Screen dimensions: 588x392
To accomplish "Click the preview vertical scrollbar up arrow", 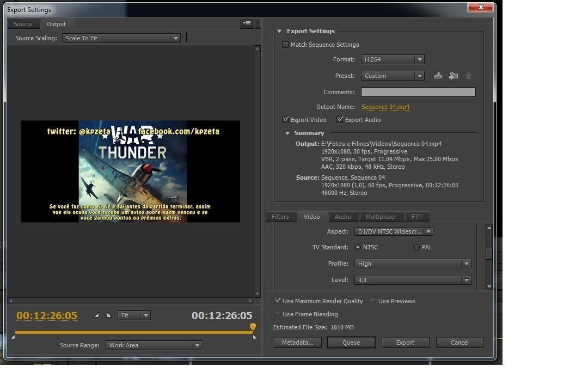I will tap(257, 49).
